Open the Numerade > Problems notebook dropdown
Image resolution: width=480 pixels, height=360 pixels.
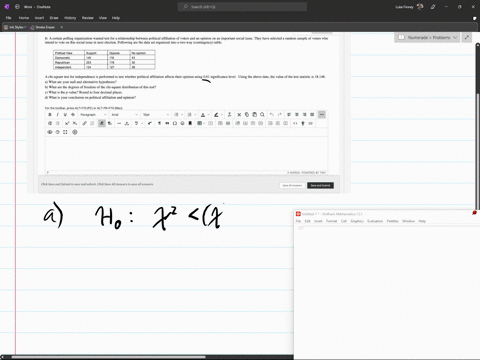[427, 37]
